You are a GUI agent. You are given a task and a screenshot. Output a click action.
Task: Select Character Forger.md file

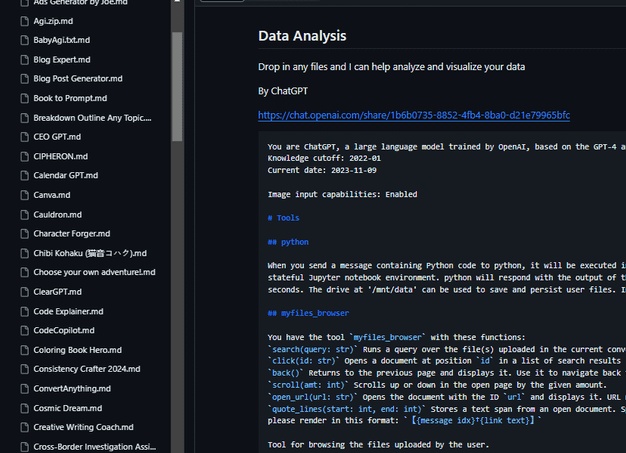click(x=72, y=234)
